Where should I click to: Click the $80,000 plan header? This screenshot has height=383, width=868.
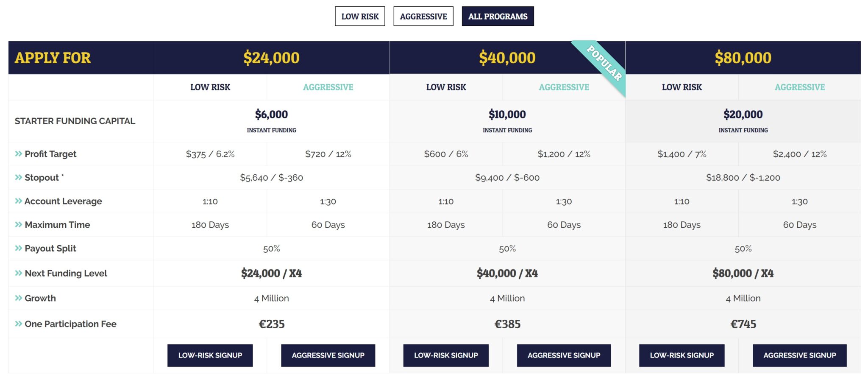pos(743,58)
